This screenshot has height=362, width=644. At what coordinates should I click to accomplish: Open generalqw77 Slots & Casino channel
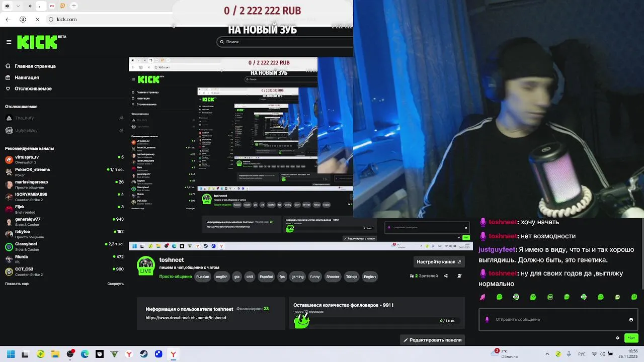tap(64, 221)
